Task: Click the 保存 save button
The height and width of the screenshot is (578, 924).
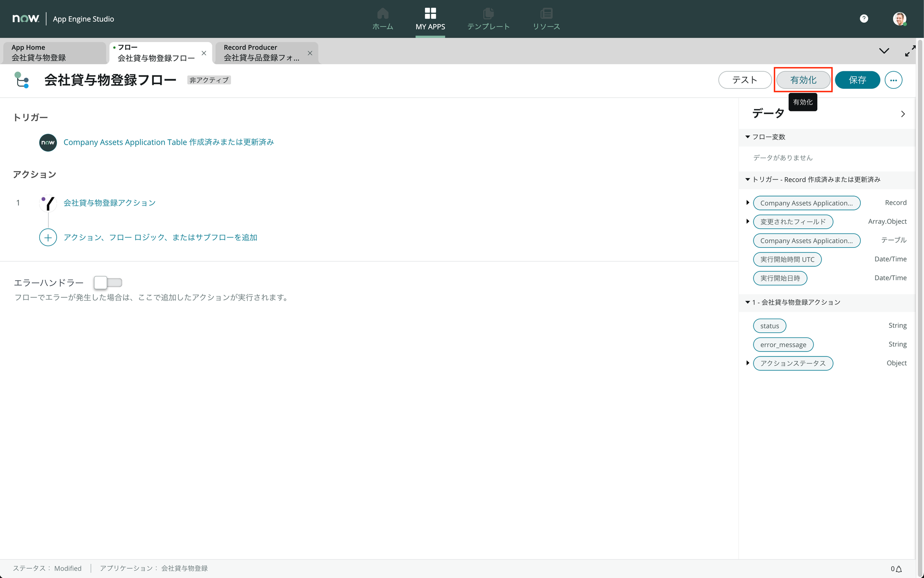Action: click(857, 80)
